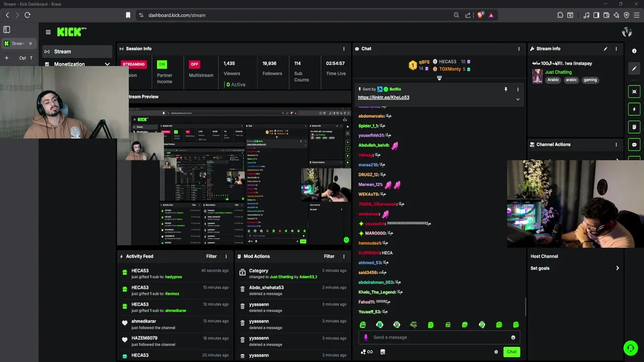This screenshot has width=644, height=362.
Task: Open the Stream sidebar menu item
Action: tap(77, 51)
